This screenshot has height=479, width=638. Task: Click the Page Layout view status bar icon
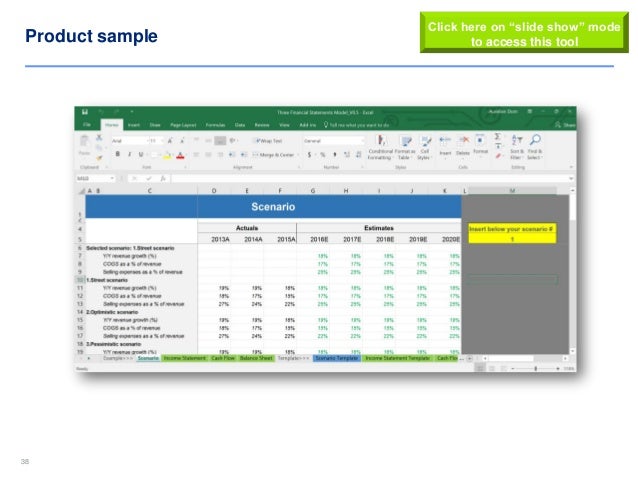[x=492, y=368]
